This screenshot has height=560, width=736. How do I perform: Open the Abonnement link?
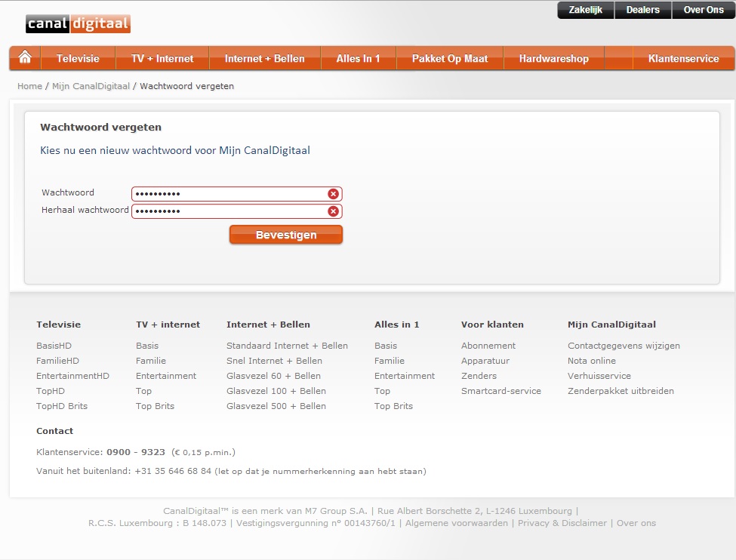[x=488, y=346]
